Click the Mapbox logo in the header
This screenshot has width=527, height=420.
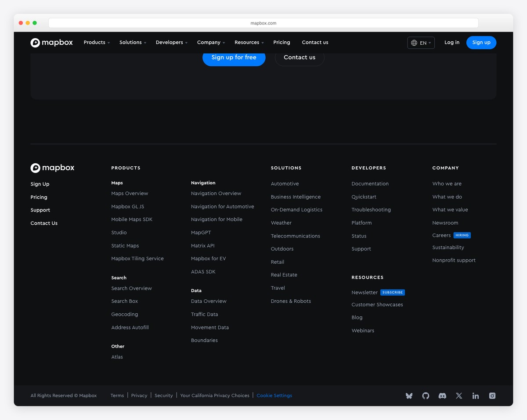51,43
